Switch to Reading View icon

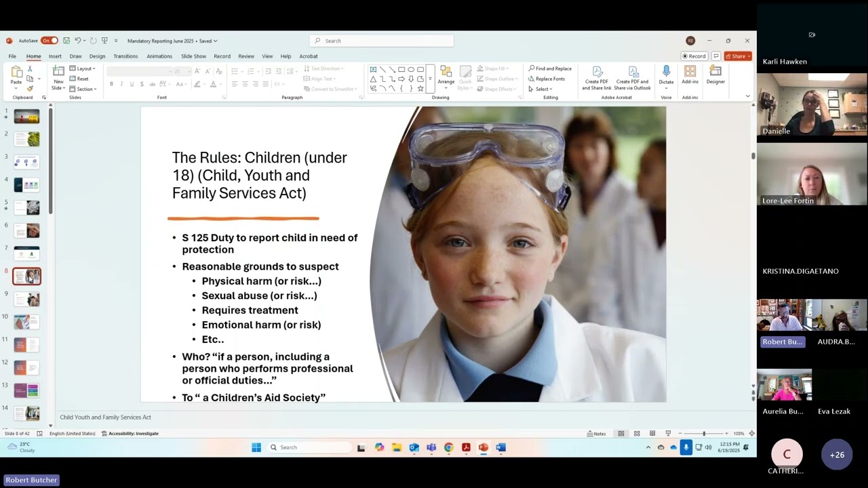pos(652,434)
